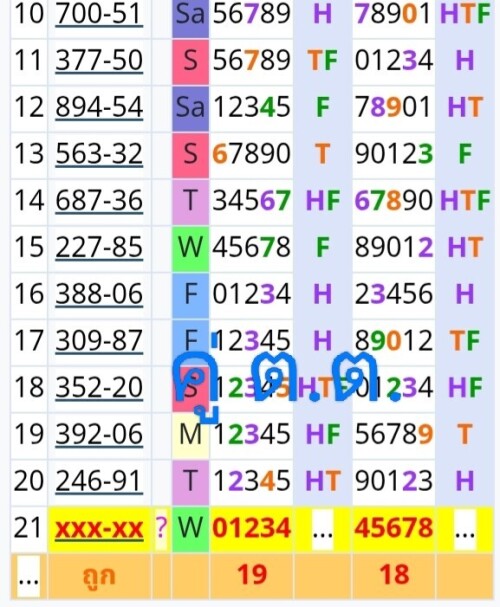Click the pink S day cell in row 13

point(190,155)
